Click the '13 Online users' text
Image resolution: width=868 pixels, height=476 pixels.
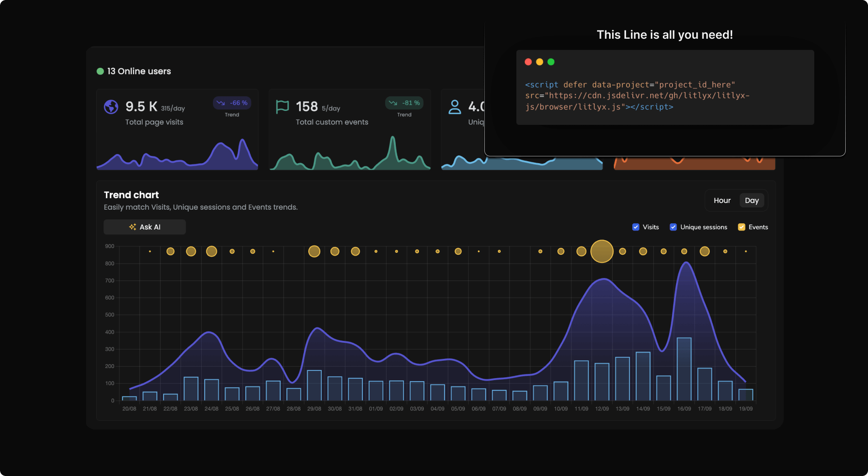[139, 71]
